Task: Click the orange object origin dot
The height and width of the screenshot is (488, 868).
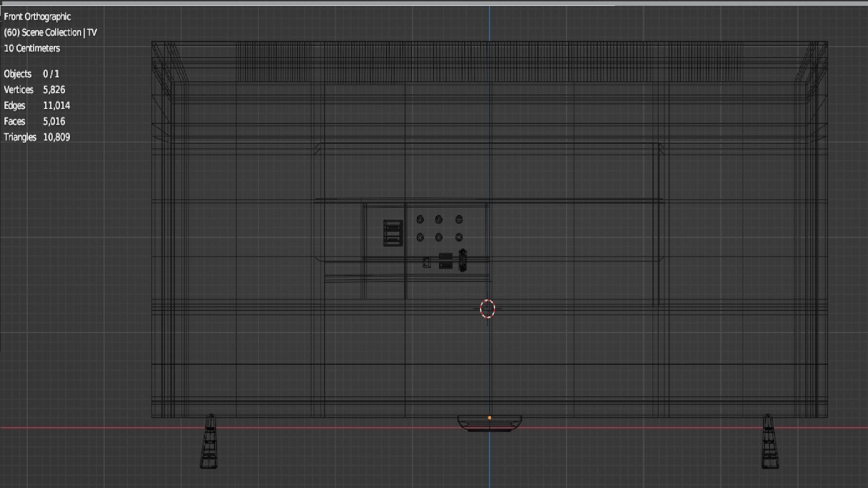Action: (x=490, y=418)
